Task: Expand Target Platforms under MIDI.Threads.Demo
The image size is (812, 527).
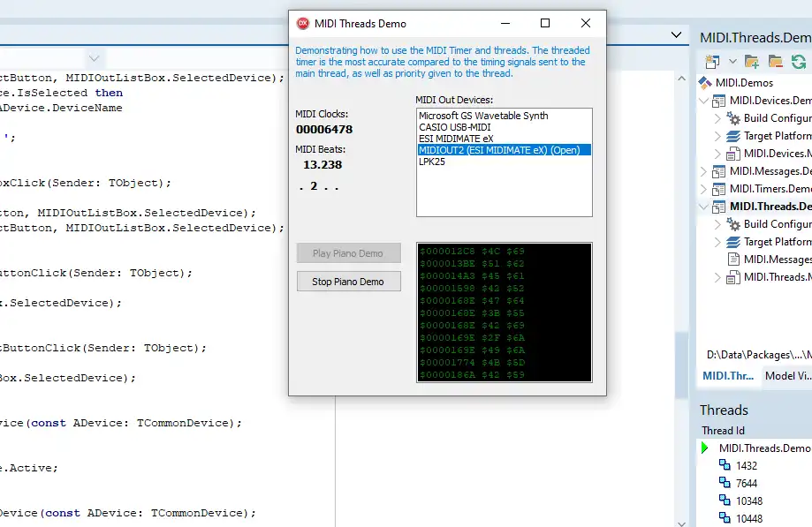Action: tap(717, 242)
